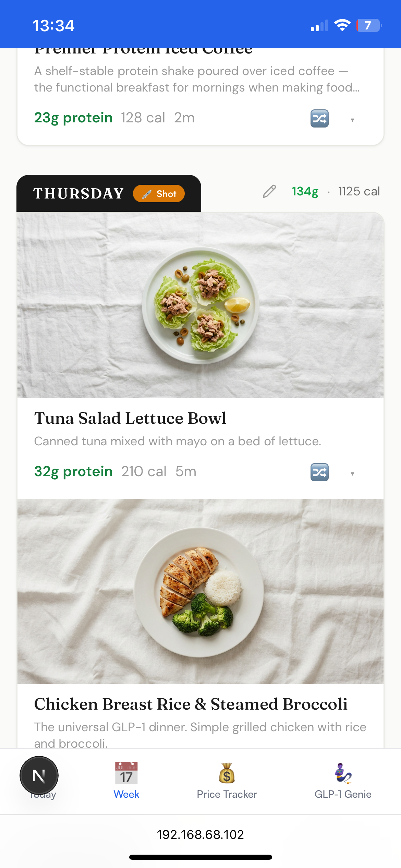Expand Tuna Salad Lettuce Bowl details arrow

352,473
